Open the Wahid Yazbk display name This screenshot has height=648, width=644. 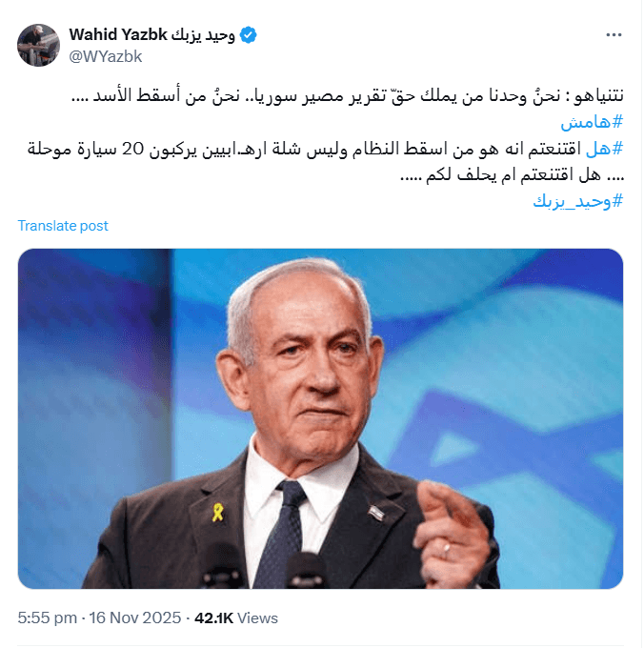tap(118, 34)
